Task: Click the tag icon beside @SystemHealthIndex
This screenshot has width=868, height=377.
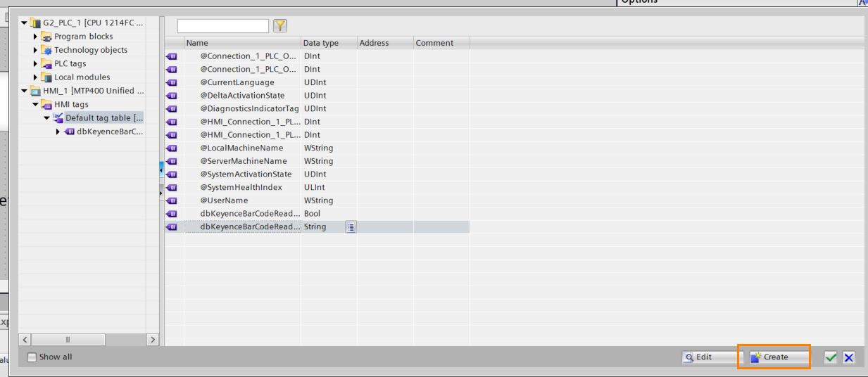Action: [x=172, y=188]
